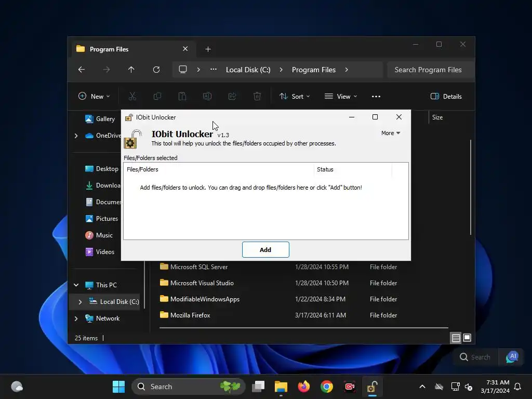Click the Paste clipboard icon
This screenshot has height=399, width=532.
click(182, 96)
